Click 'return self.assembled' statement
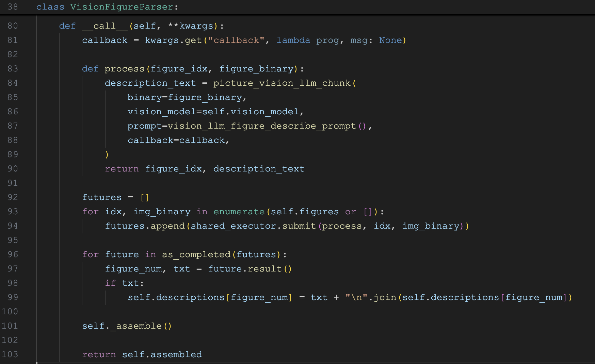Image resolution: width=595 pixels, height=364 pixels. (142, 354)
